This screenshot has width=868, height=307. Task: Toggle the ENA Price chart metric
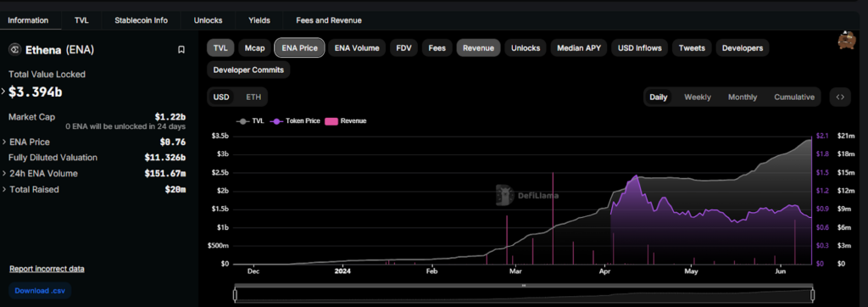[x=299, y=48]
